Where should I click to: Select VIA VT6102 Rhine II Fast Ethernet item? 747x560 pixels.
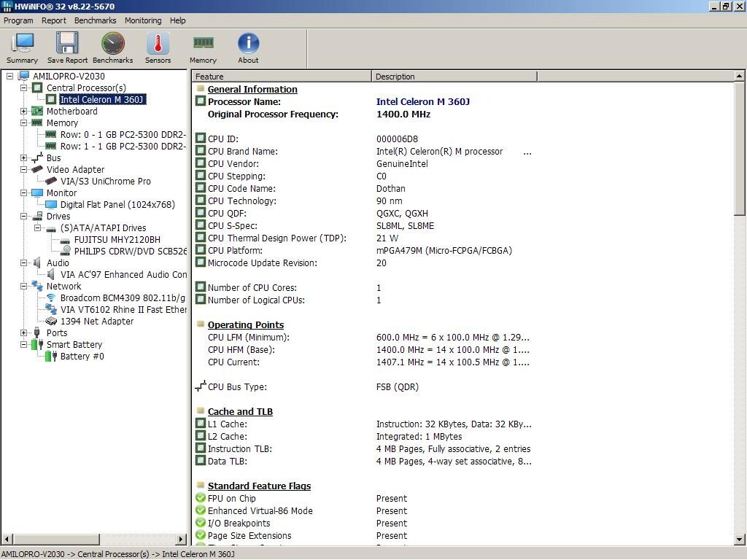click(x=123, y=309)
